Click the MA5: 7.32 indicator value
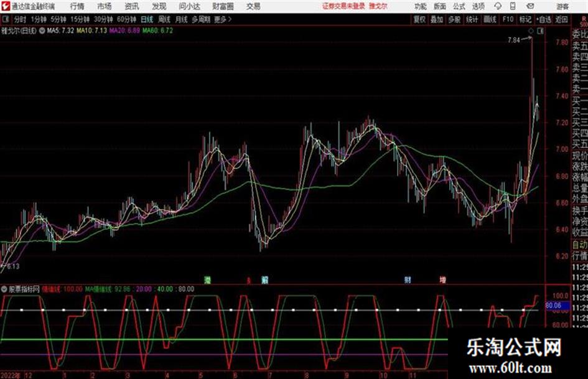 pos(60,30)
